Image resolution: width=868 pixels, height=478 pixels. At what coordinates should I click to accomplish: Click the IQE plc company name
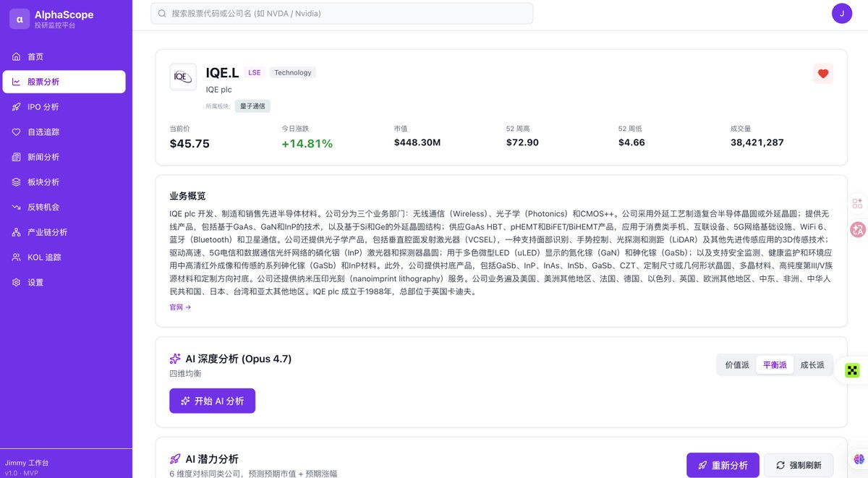coord(218,90)
